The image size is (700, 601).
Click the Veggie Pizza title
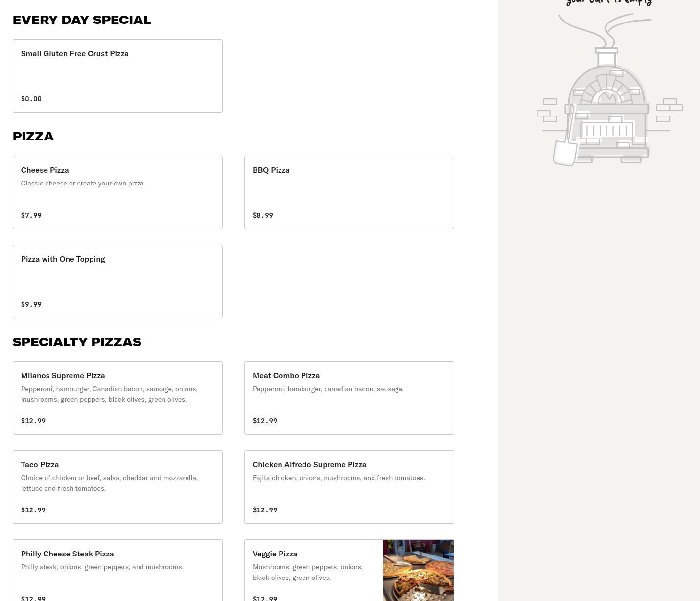click(275, 554)
